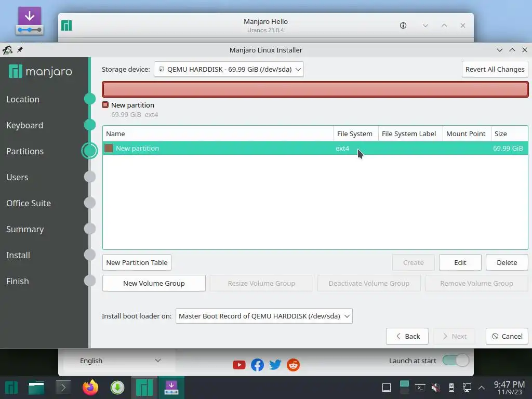The image size is (532, 399).
Task: Open the Storage device dropdown
Action: [x=229, y=69]
